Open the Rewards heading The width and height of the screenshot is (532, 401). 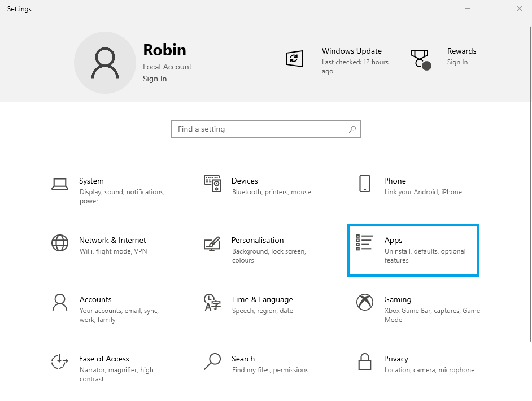pos(461,51)
